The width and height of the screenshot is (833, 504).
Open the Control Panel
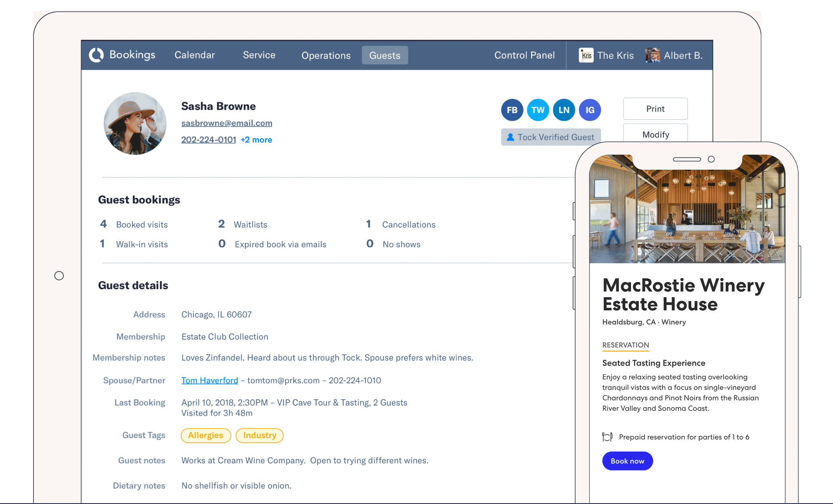(525, 55)
